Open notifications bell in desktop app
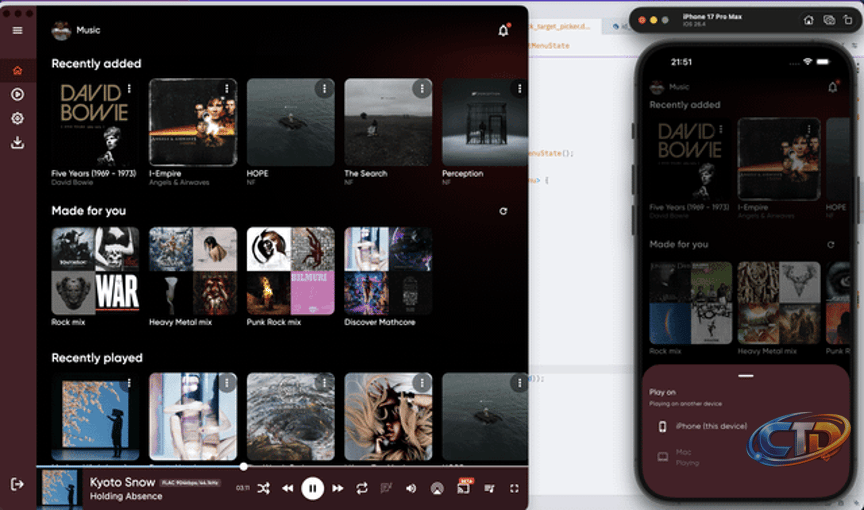This screenshot has width=864, height=510. pos(503,30)
